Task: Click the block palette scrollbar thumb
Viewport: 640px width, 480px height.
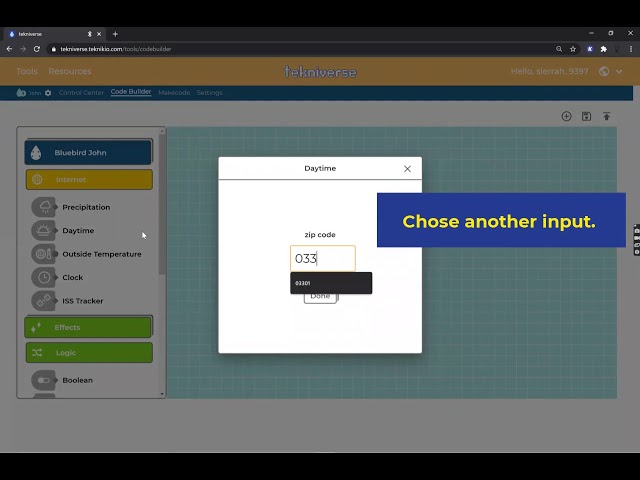Action: tap(162, 204)
